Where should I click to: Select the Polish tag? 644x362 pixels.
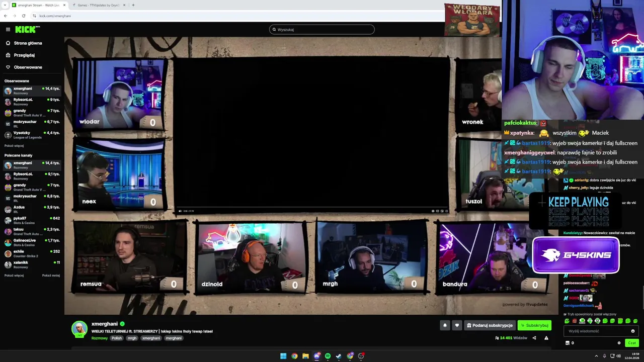coord(117,338)
